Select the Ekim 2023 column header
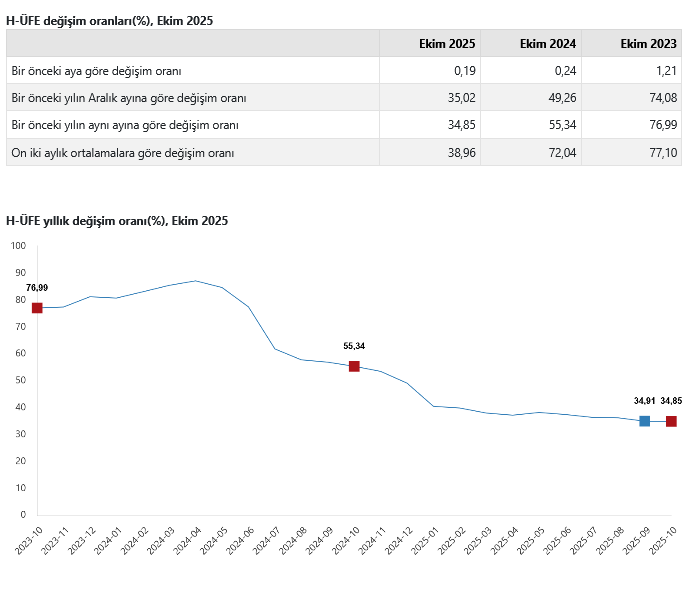Image resolution: width=699 pixels, height=592 pixels. 649,43
